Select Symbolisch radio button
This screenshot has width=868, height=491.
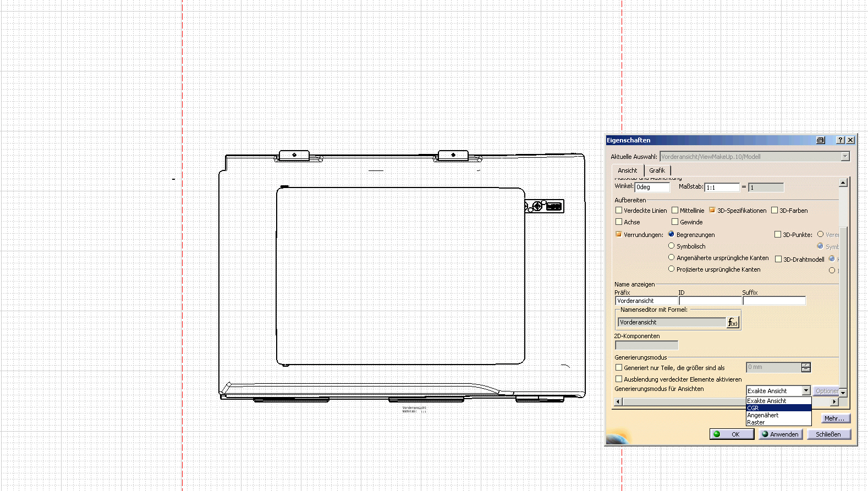pos(671,246)
